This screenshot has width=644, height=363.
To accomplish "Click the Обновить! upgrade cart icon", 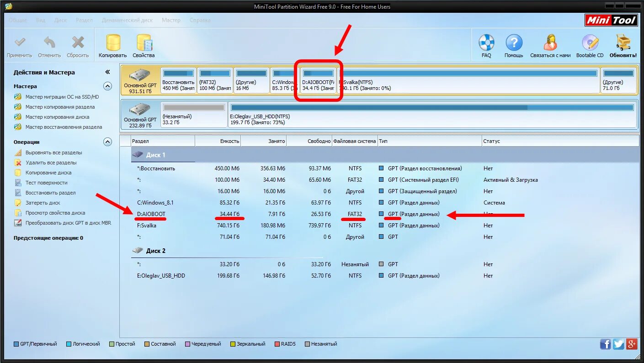I will point(623,43).
